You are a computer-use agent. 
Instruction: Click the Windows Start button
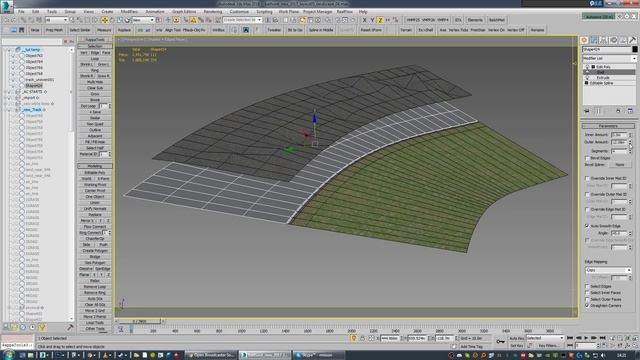pos(8,355)
